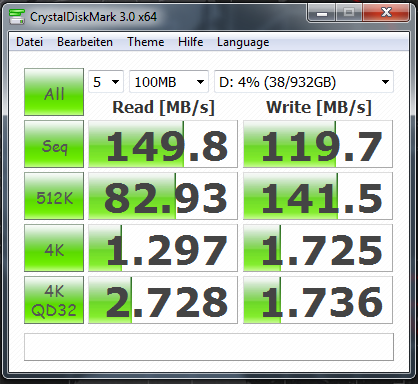Screen dimensions: 418x384
Task: Click the disabled maximize window button
Action: pyautogui.click(x=349, y=13)
